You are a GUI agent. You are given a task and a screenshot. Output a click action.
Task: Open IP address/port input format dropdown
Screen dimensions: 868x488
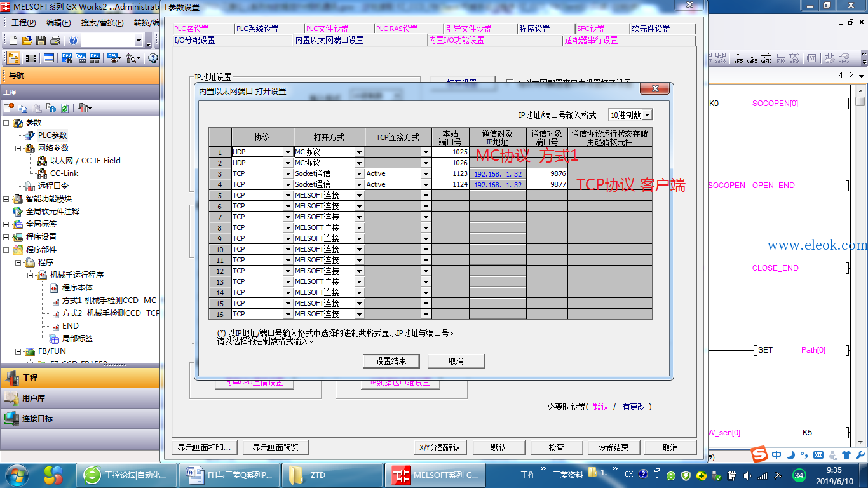tap(647, 115)
